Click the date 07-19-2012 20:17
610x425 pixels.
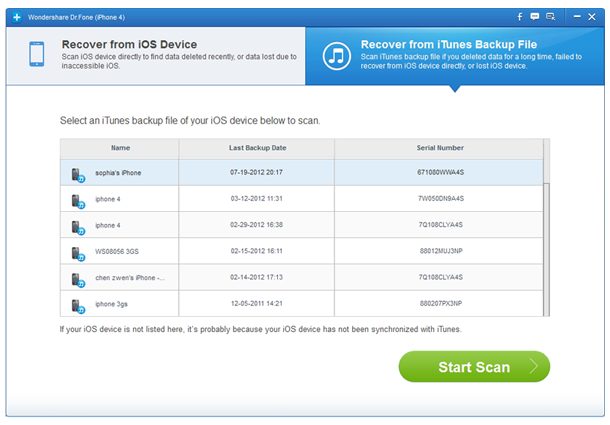click(x=256, y=172)
